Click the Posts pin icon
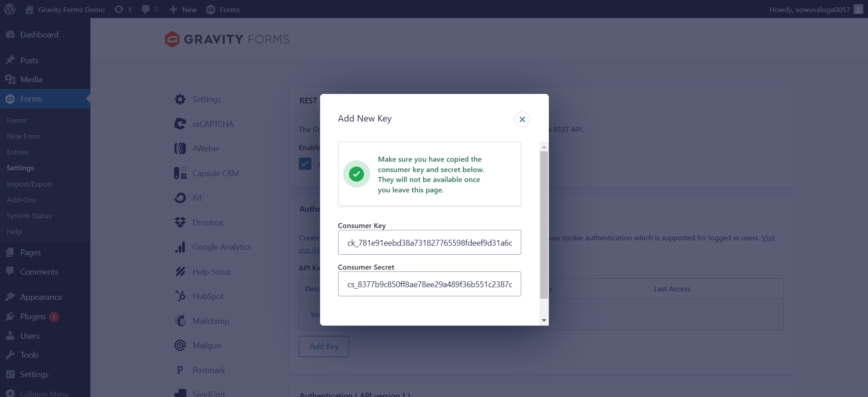The height and width of the screenshot is (397, 868). coord(10,60)
